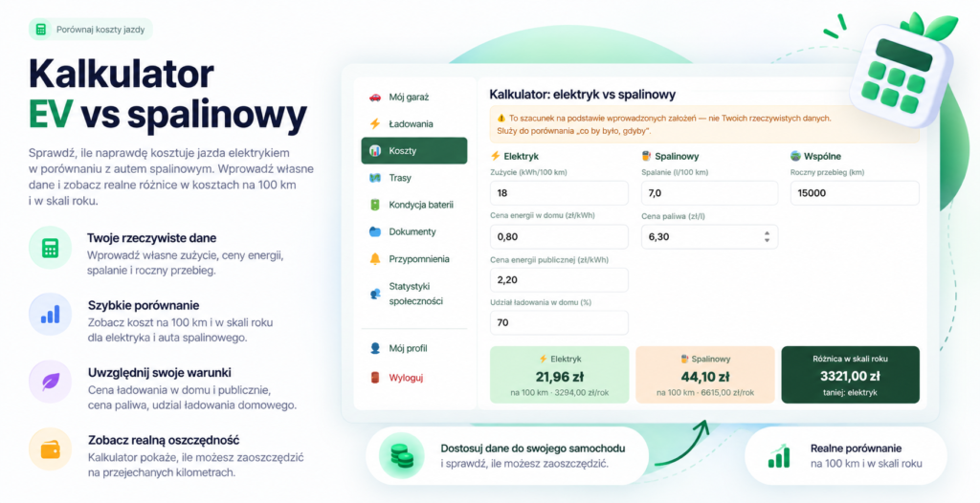980x503 pixels.
Task: Click the map icon beside Trasy
Action: (375, 178)
